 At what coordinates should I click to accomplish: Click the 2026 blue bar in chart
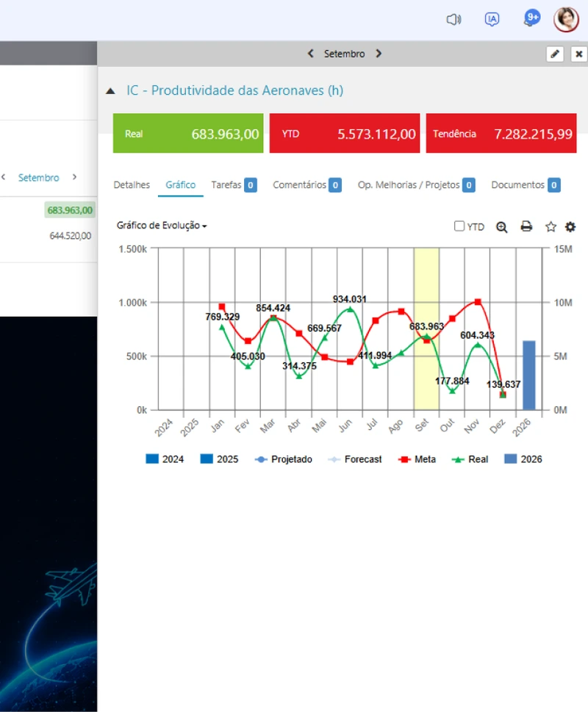tap(529, 375)
